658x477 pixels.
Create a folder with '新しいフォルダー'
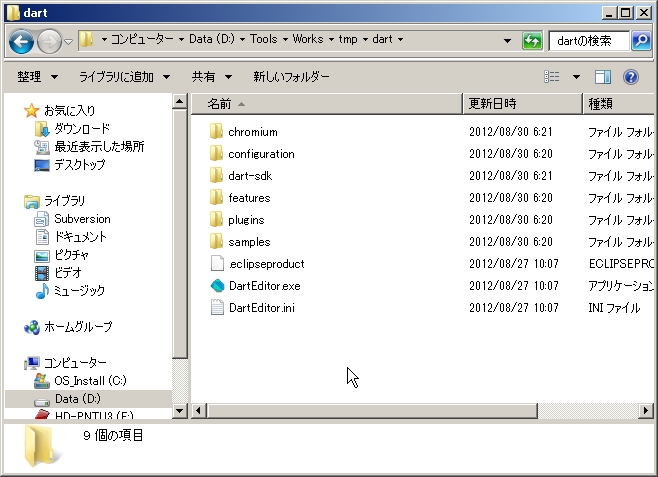coord(291,77)
